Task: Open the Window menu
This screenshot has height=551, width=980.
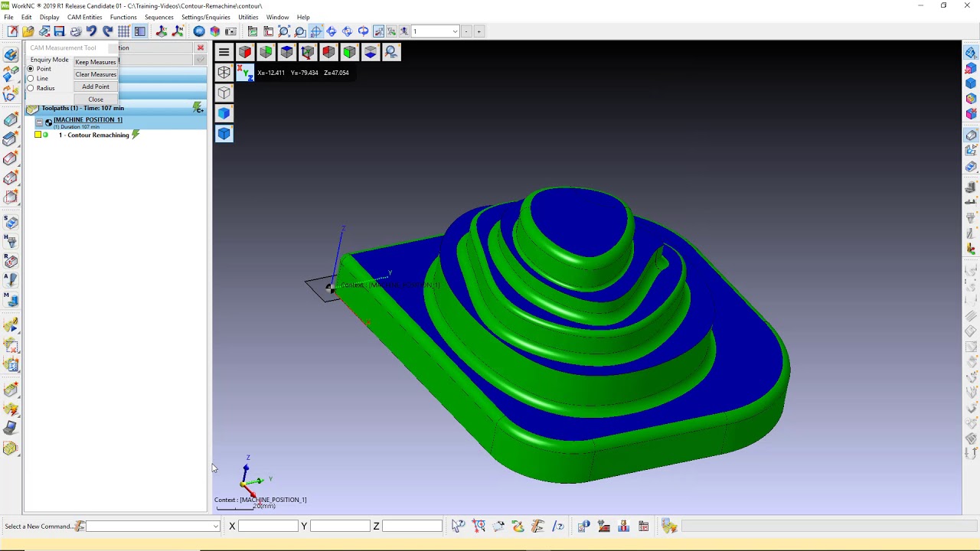Action: click(277, 17)
